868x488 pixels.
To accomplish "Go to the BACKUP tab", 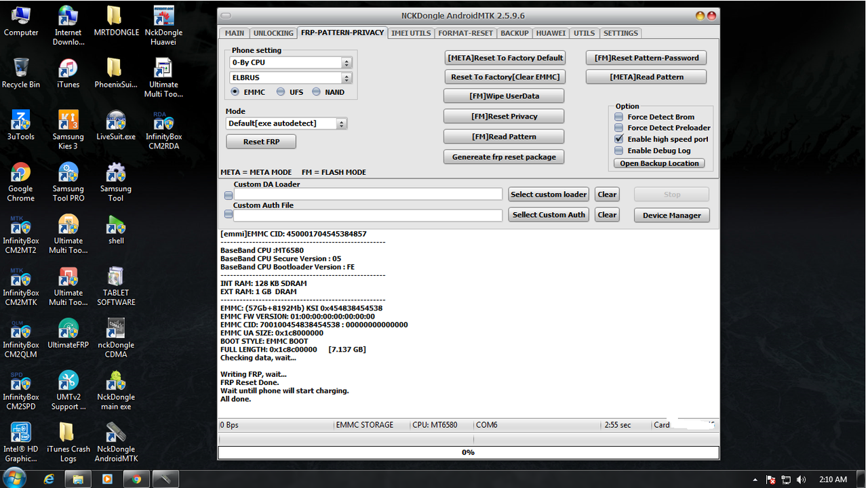I will coord(515,33).
